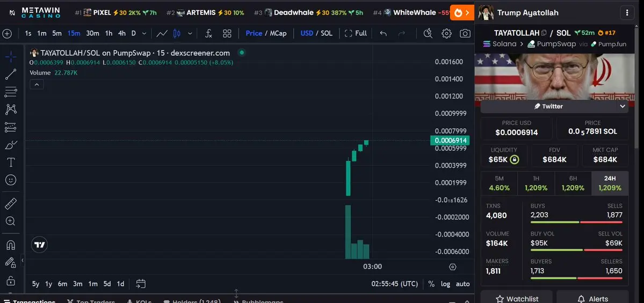Expand the timeframe dropdown arrow
Viewport: 644px width, 303px height.
point(144,34)
